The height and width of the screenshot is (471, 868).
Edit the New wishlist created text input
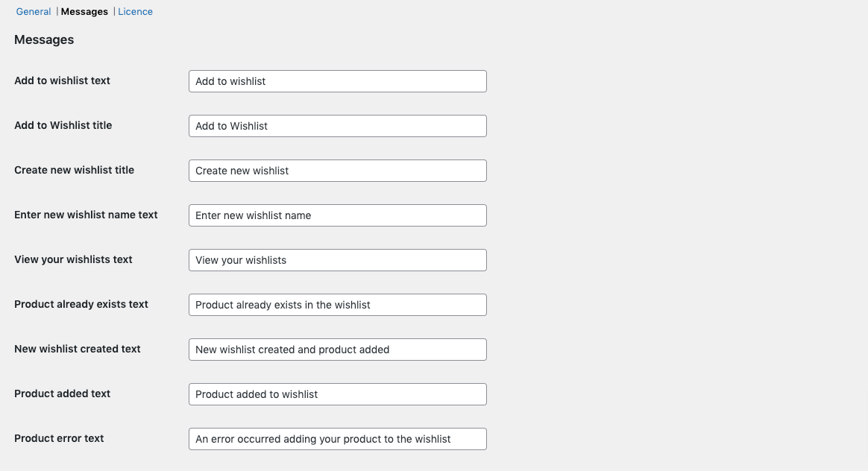coord(337,350)
